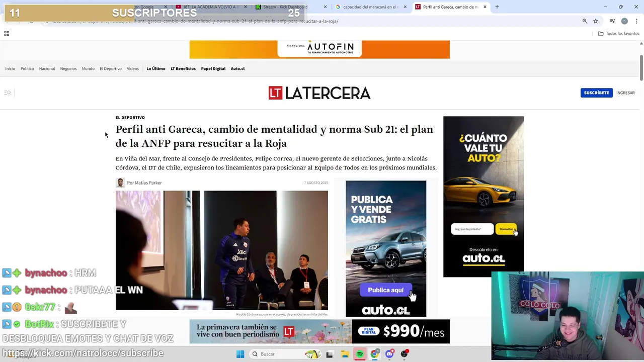
Task: Open La Tercera menu and search icon
Action: [x=8, y=93]
